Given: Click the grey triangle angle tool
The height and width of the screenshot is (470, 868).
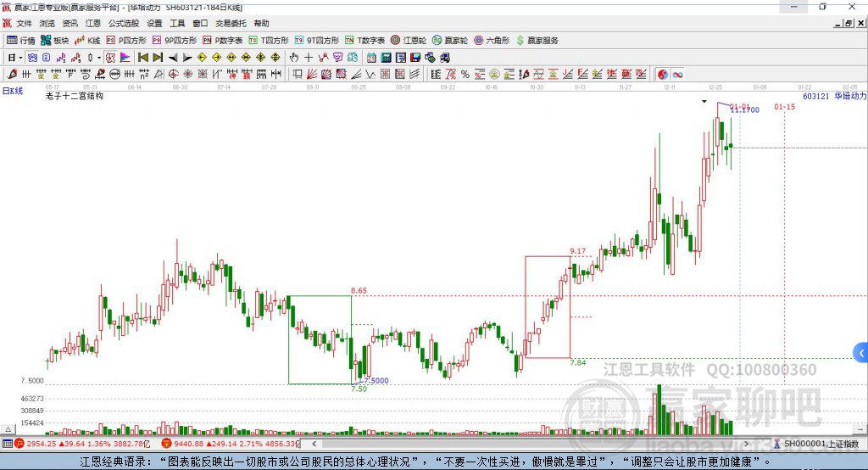Looking at the screenshot, I should click(159, 75).
